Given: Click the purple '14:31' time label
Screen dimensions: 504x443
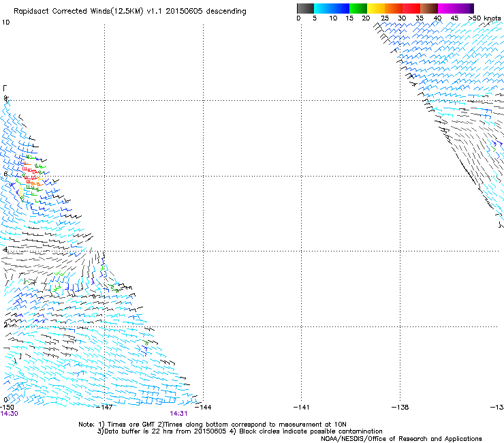Looking at the screenshot, I should point(178,414).
